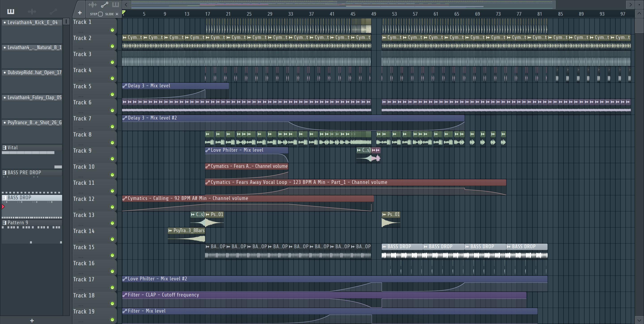Open the Love Philter - Mix level #2 clip menu
Image resolution: width=644 pixels, height=324 pixels.
pyautogui.click(x=125, y=279)
